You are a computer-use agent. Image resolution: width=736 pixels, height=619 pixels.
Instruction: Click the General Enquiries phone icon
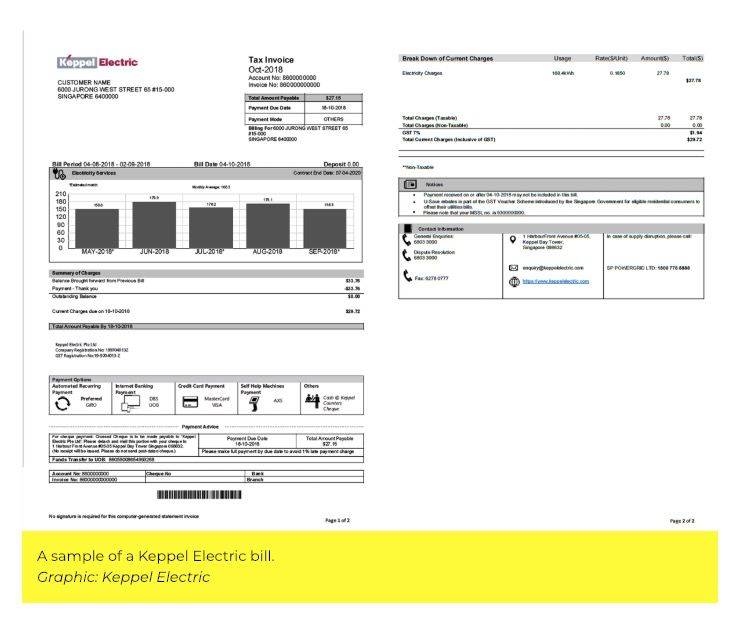(406, 239)
